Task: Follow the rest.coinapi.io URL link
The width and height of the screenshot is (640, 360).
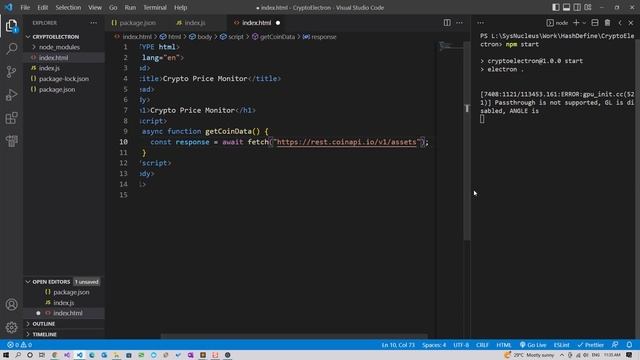Action: point(347,142)
